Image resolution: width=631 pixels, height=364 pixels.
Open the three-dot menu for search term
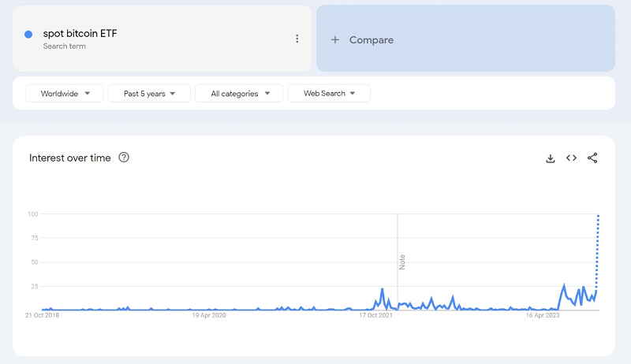click(x=297, y=39)
